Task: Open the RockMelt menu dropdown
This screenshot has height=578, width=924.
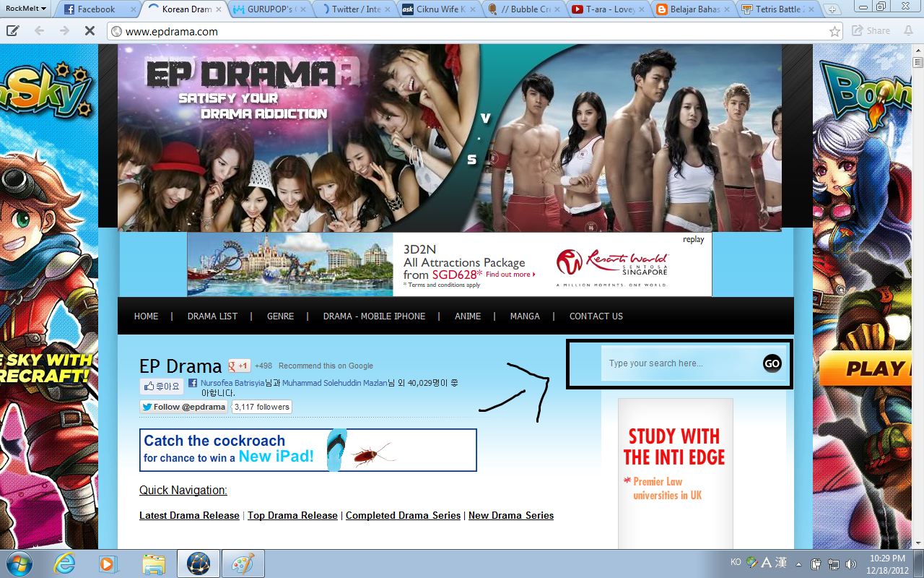Action: tap(26, 9)
